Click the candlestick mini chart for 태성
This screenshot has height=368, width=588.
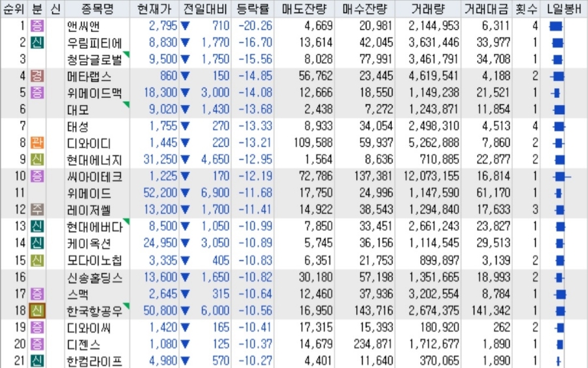(559, 127)
